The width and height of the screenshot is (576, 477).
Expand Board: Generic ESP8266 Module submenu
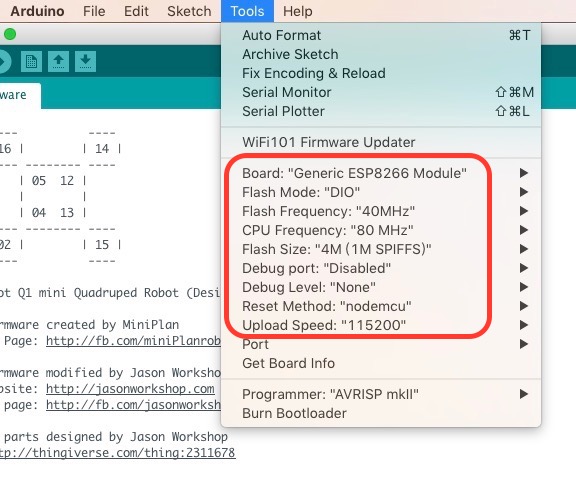tap(381, 173)
